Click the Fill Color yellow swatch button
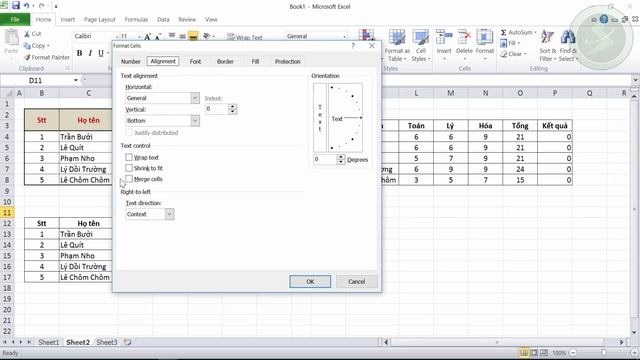This screenshot has width=640, height=360. click(x=193, y=36)
